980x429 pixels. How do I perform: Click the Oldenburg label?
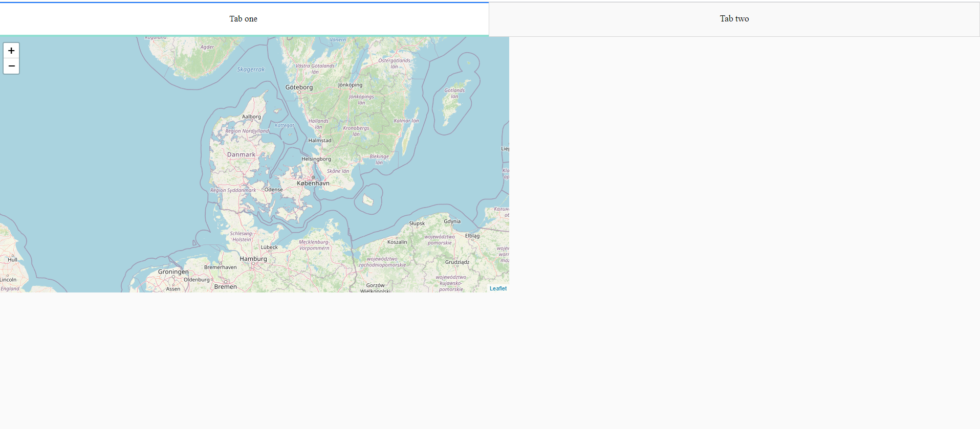(197, 280)
